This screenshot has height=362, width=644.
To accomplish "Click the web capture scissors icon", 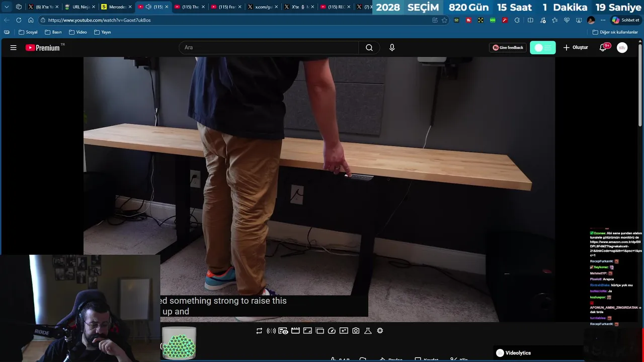I will (579, 20).
